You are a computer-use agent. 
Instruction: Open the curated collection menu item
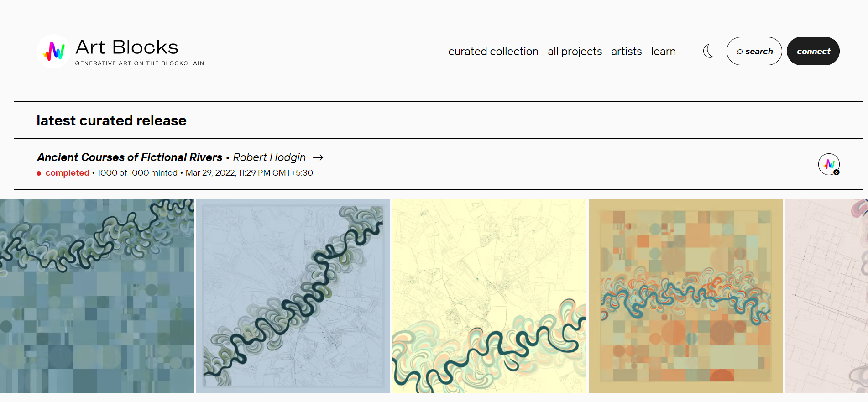[x=493, y=52]
